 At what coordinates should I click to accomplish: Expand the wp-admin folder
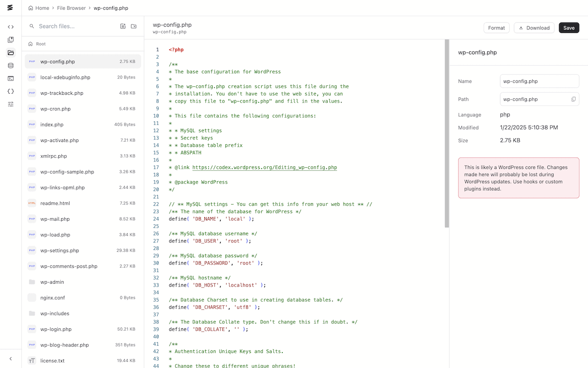[83, 282]
